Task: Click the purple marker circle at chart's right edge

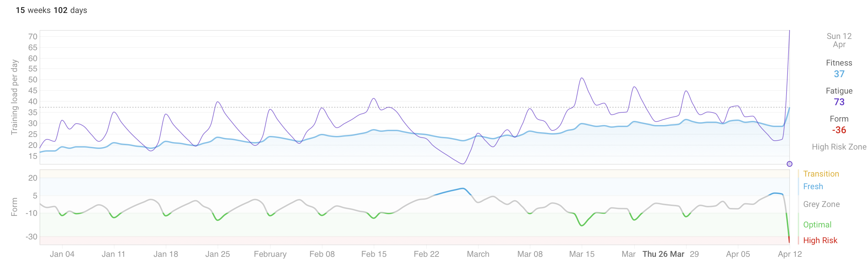Action: (789, 164)
